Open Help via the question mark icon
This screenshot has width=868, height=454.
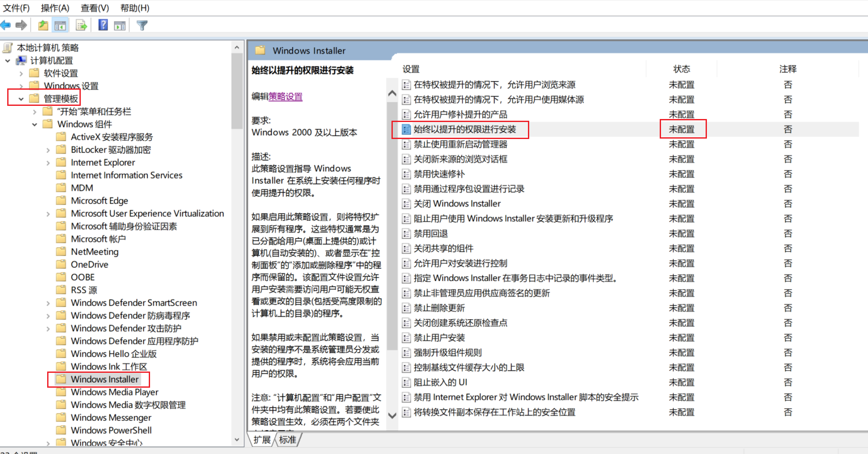click(x=103, y=26)
